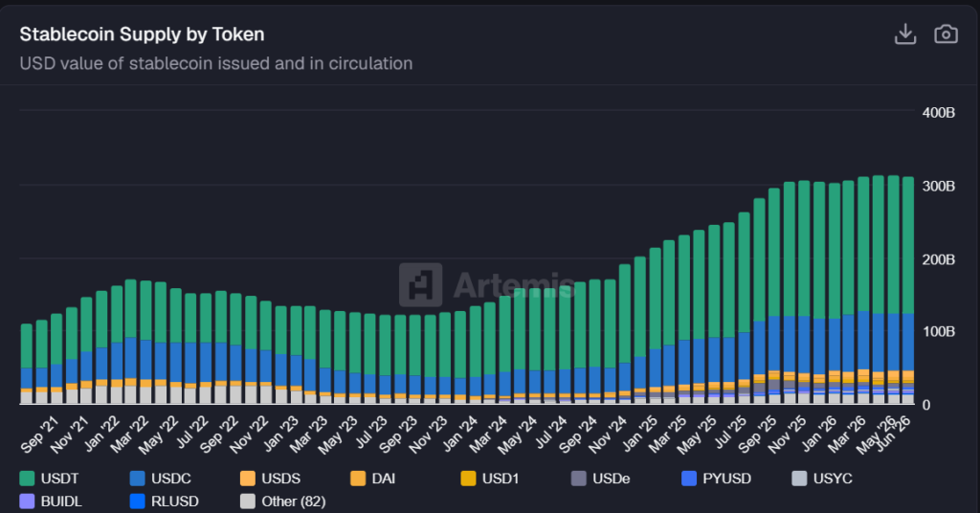Download the chart data with the download icon
Image resolution: width=980 pixels, height=513 pixels.
905,34
